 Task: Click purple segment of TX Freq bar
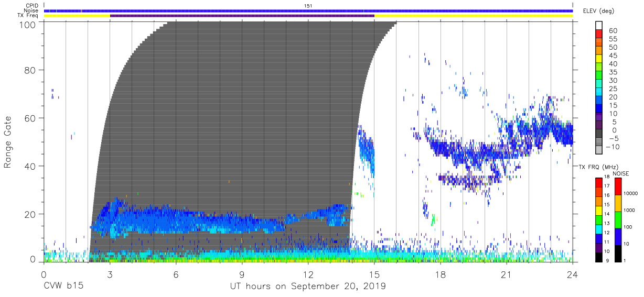click(x=242, y=16)
